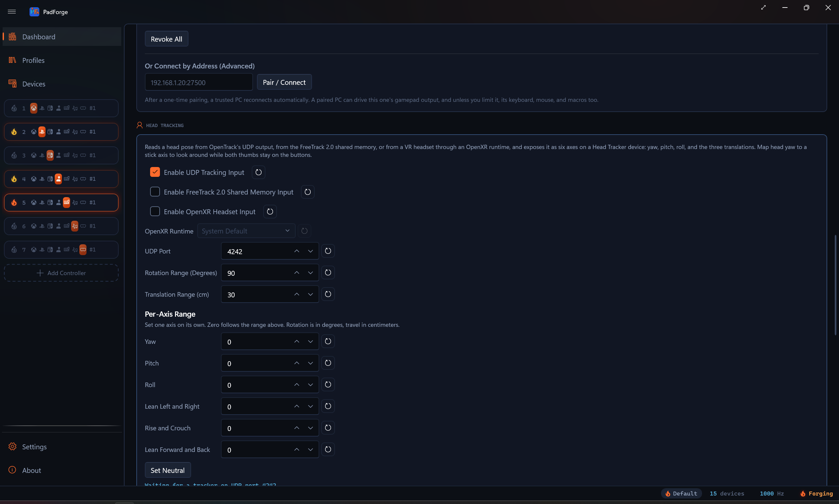The height and width of the screenshot is (504, 839).
Task: Select Xbox type for controller 7
Action: [x=34, y=250]
